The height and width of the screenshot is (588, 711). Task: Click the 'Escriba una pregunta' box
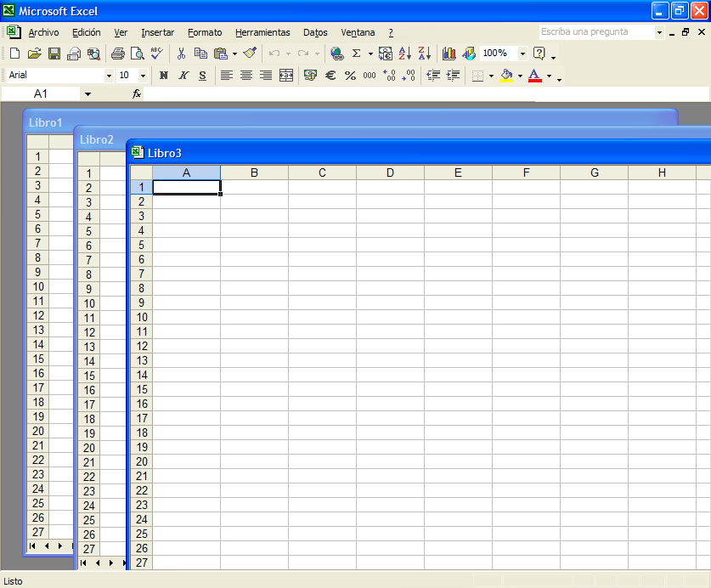tap(596, 32)
